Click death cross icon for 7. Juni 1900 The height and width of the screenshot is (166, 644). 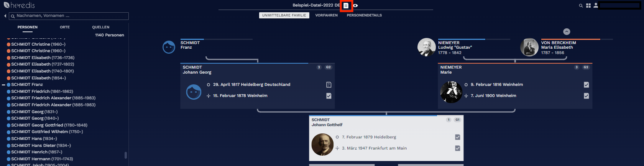pyautogui.click(x=466, y=96)
